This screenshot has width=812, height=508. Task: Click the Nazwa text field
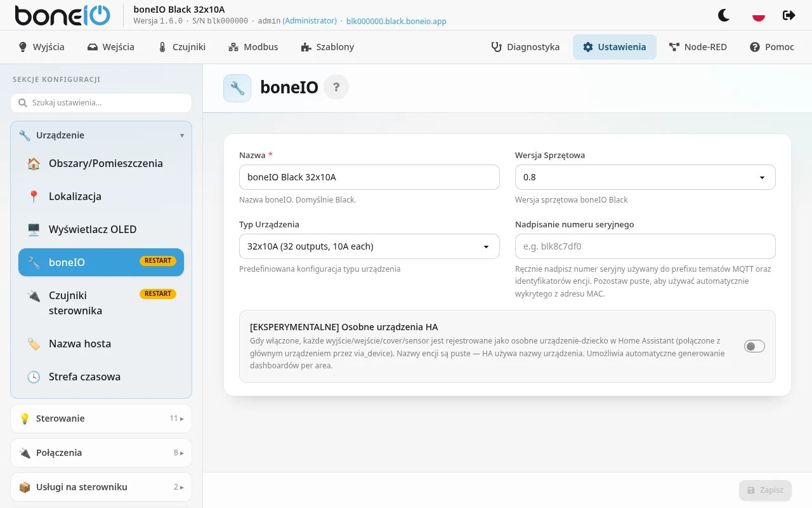click(369, 177)
